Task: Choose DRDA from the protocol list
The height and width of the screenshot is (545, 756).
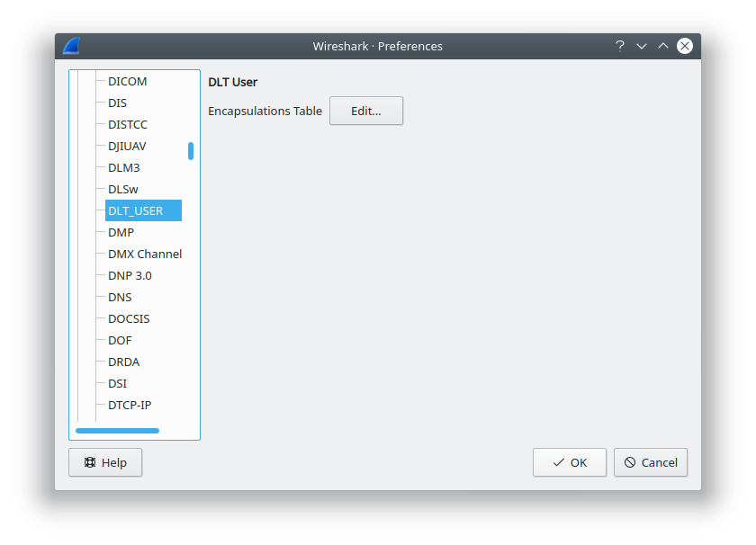Action: [x=123, y=362]
